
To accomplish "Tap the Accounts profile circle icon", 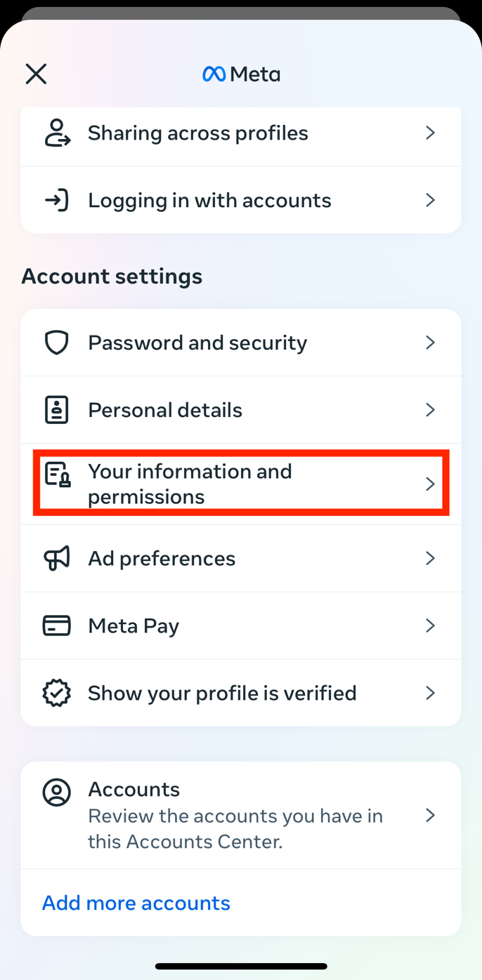I will (57, 793).
